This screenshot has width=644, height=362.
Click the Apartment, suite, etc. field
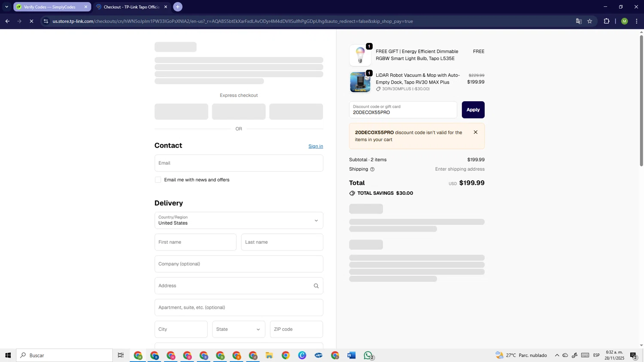click(239, 308)
